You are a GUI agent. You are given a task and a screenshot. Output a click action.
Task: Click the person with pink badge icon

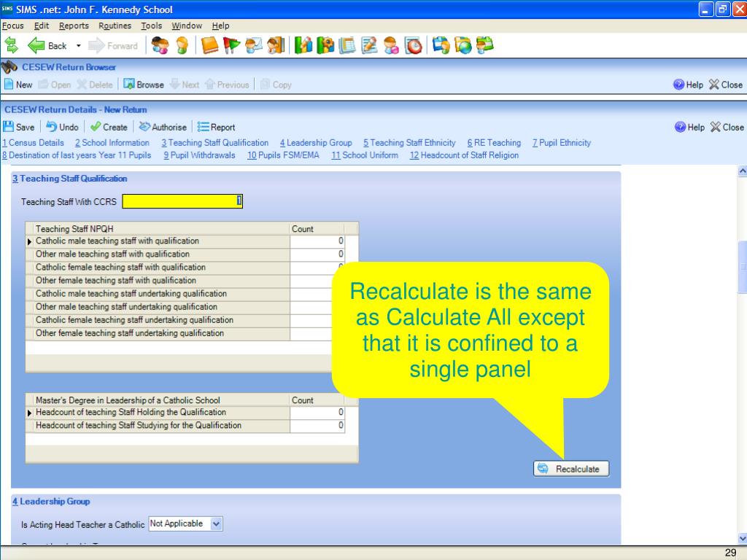point(391,46)
